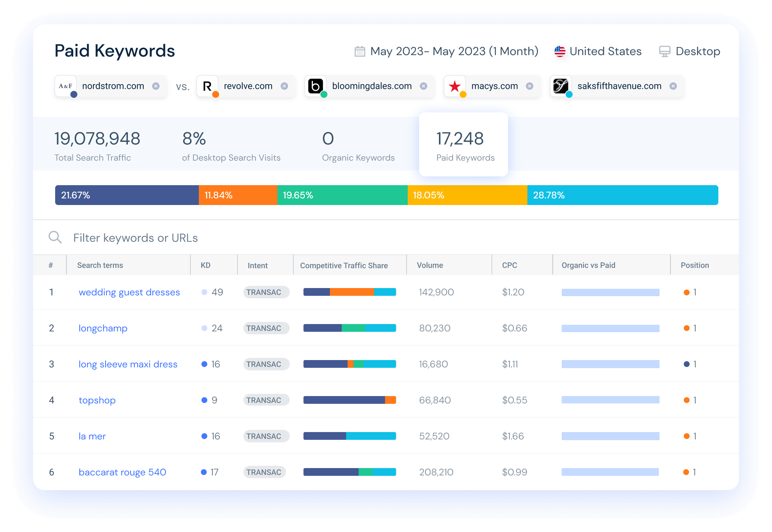Click the revolve.com R logo icon
The height and width of the screenshot is (532, 772).
[208, 86]
